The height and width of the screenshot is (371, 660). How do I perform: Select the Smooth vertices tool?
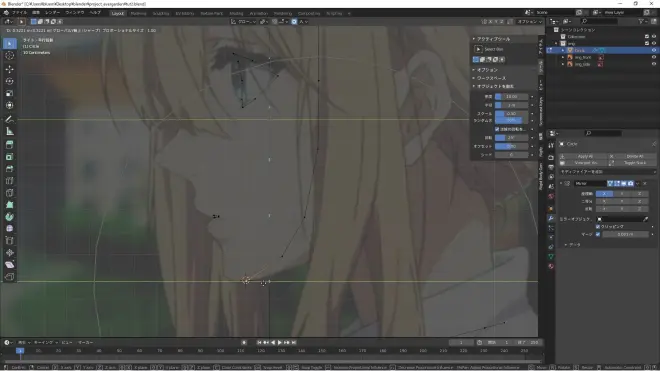(x=10, y=229)
